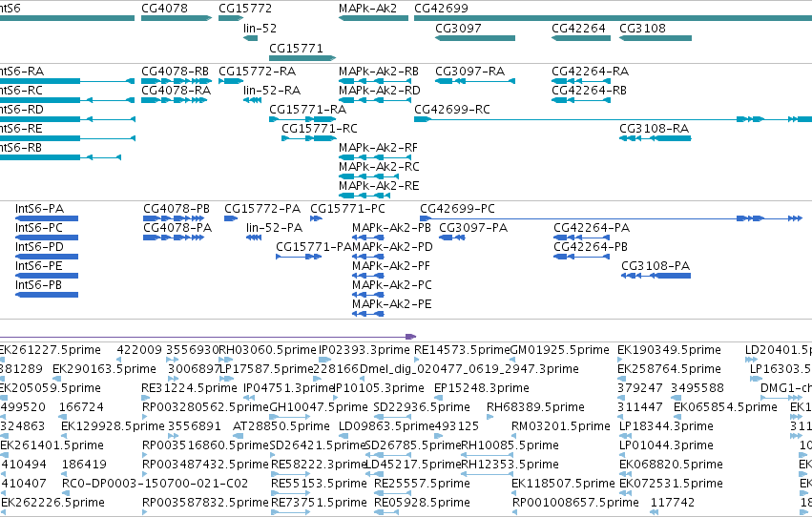Click protein CG3108-PA
The width and height of the screenshot is (812, 517).
656,266
